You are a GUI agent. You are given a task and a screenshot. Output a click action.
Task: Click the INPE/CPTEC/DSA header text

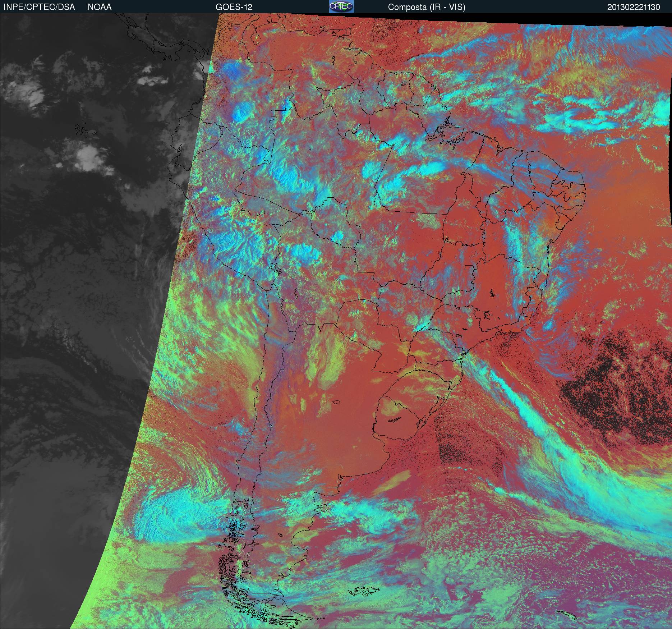point(39,7)
